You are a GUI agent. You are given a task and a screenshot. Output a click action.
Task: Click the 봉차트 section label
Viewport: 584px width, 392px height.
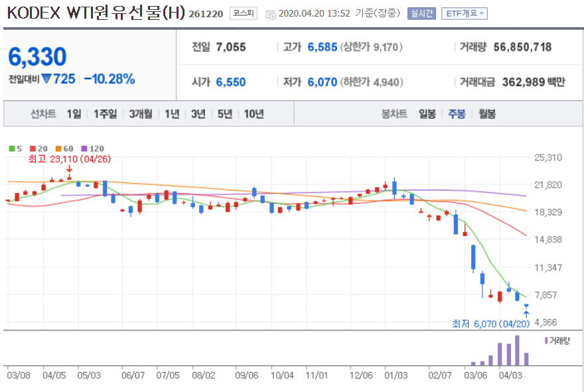[x=394, y=113]
